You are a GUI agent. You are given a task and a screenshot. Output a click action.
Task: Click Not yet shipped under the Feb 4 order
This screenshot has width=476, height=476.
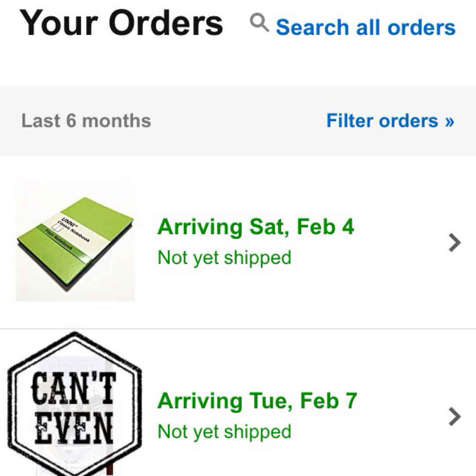coord(224,257)
